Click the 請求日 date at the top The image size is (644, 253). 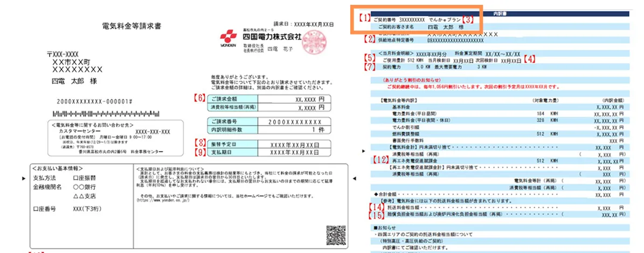[x=303, y=24]
